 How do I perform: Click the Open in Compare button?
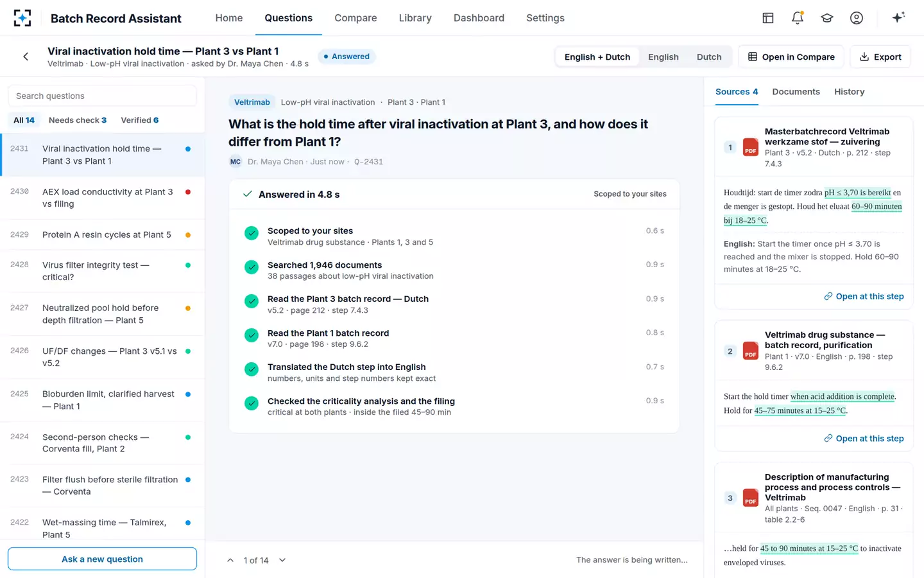pyautogui.click(x=791, y=57)
